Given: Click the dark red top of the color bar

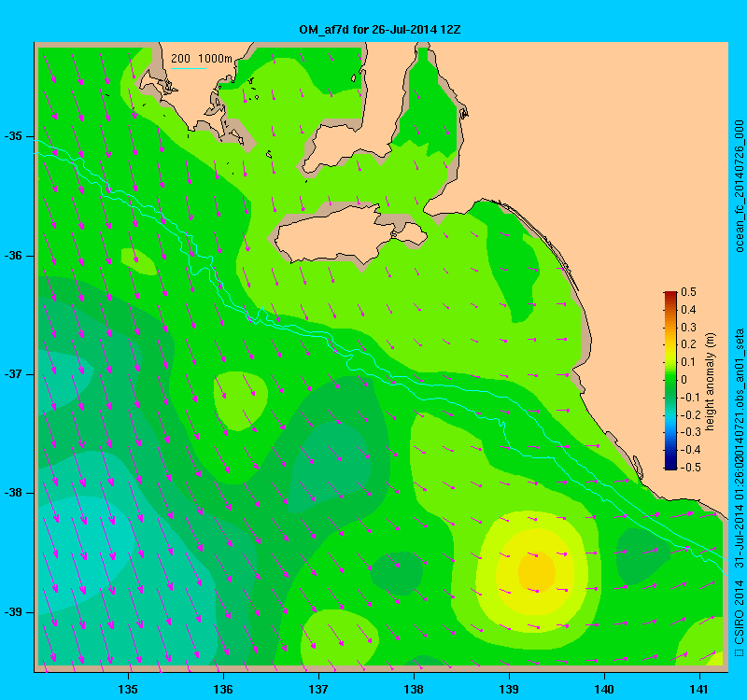Looking at the screenshot, I should 670,294.
